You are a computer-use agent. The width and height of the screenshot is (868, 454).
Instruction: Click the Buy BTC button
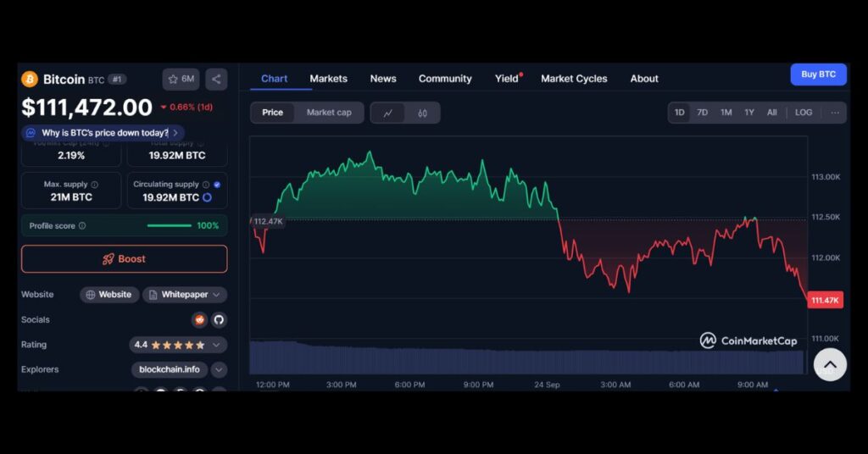click(x=818, y=75)
